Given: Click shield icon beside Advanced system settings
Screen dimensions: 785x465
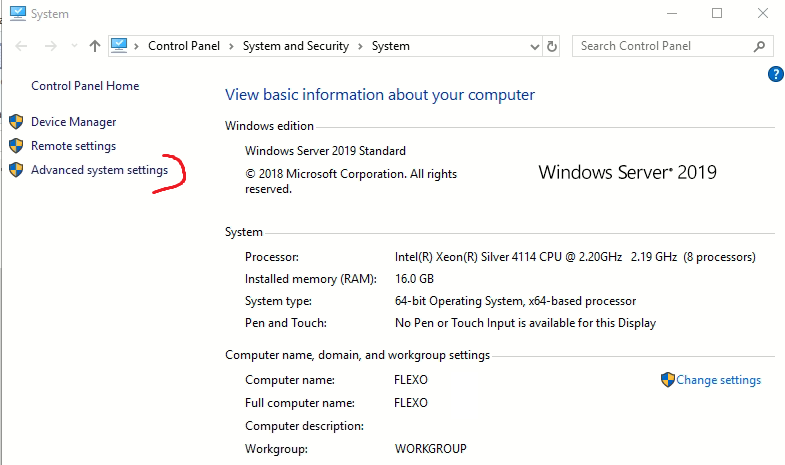Looking at the screenshot, I should [x=16, y=170].
